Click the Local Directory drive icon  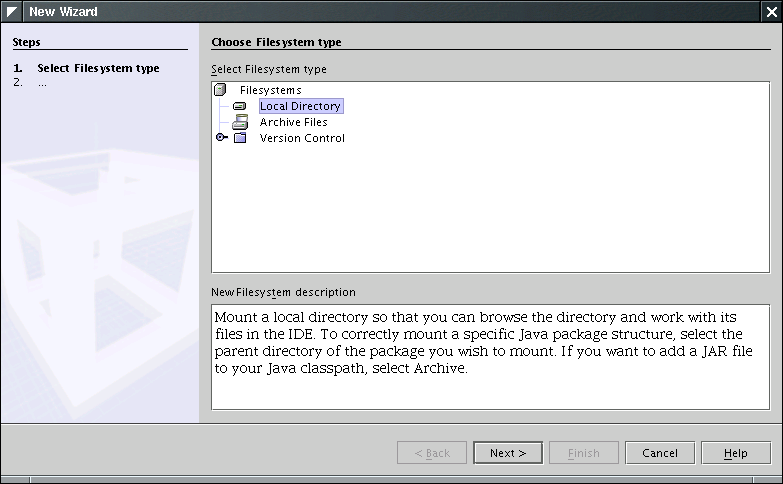[x=240, y=106]
